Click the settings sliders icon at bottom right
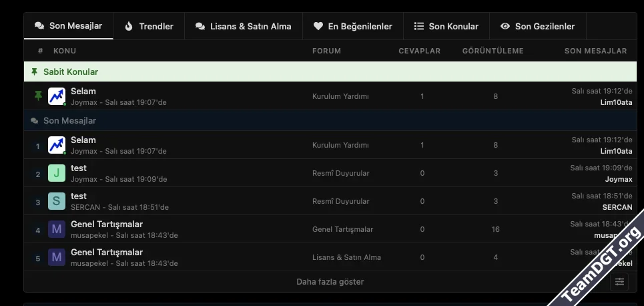Viewport: 644px width, 306px height. pyautogui.click(x=619, y=281)
